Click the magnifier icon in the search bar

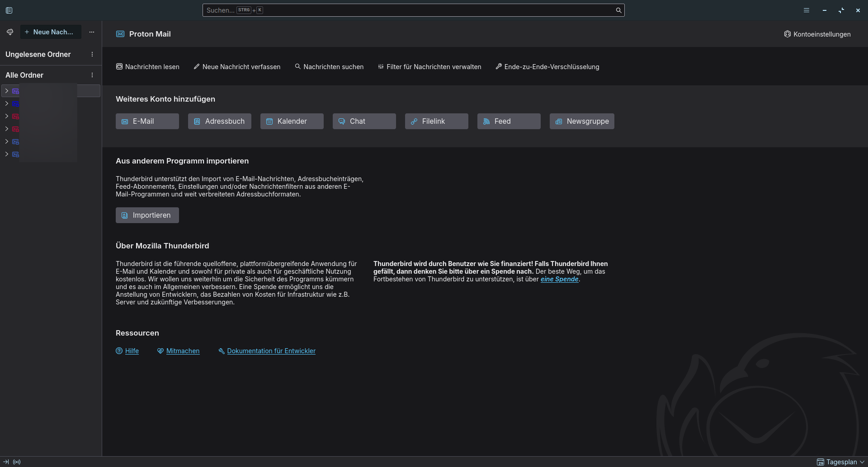click(x=618, y=10)
